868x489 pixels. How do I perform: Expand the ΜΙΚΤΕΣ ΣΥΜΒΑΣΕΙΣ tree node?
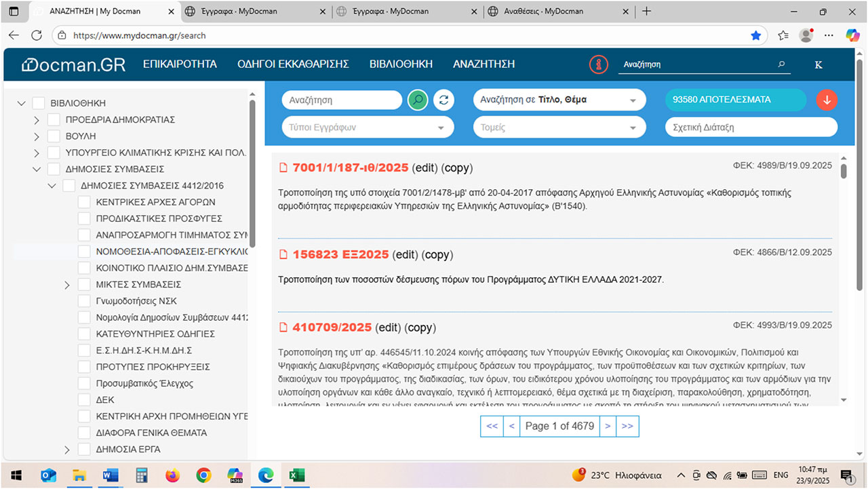[67, 285]
